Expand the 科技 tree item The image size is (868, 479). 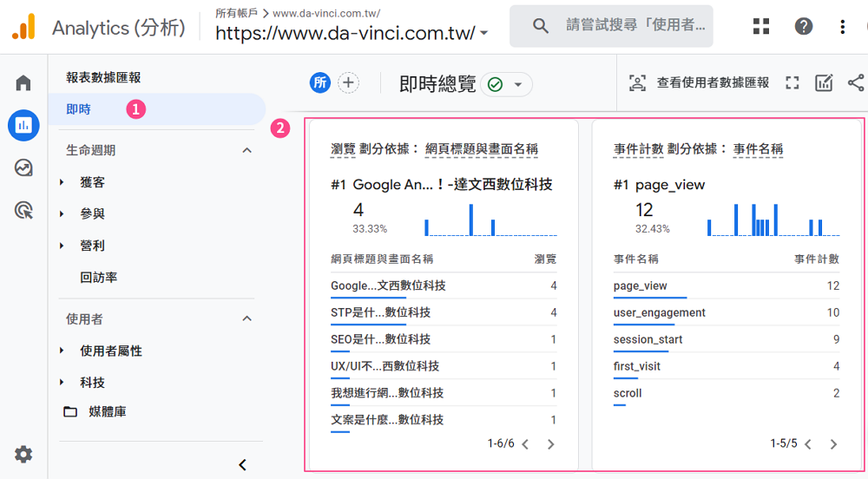(x=62, y=382)
